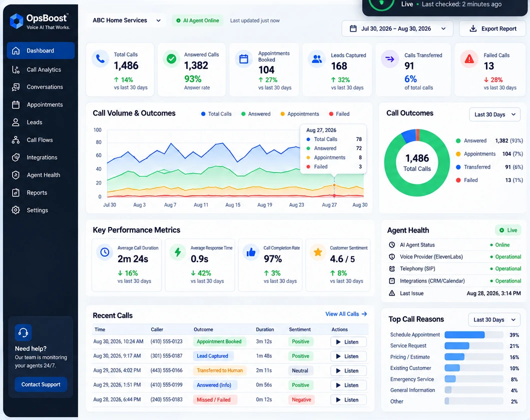Click the Customer Sentiment star icon
This screenshot has height=420, width=530.
318,252
